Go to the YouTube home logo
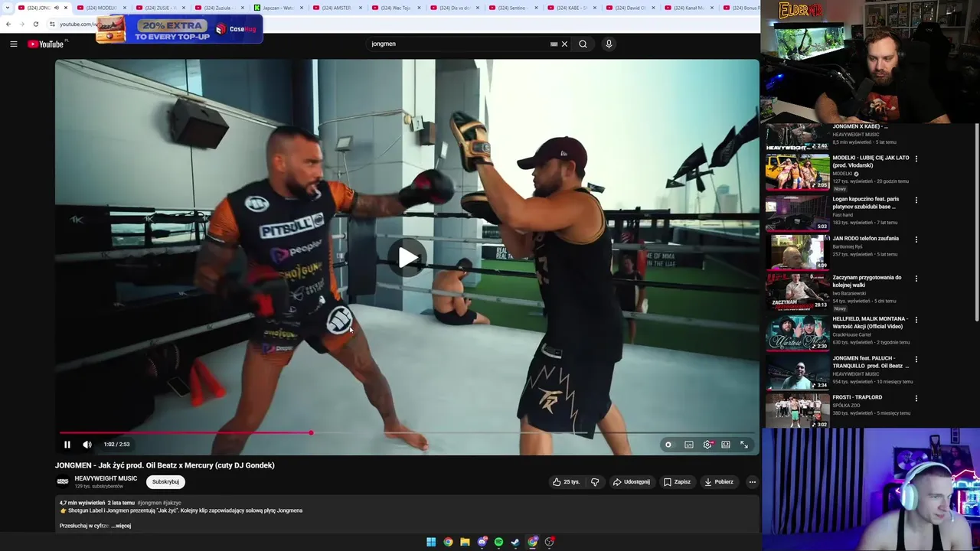 (x=47, y=44)
